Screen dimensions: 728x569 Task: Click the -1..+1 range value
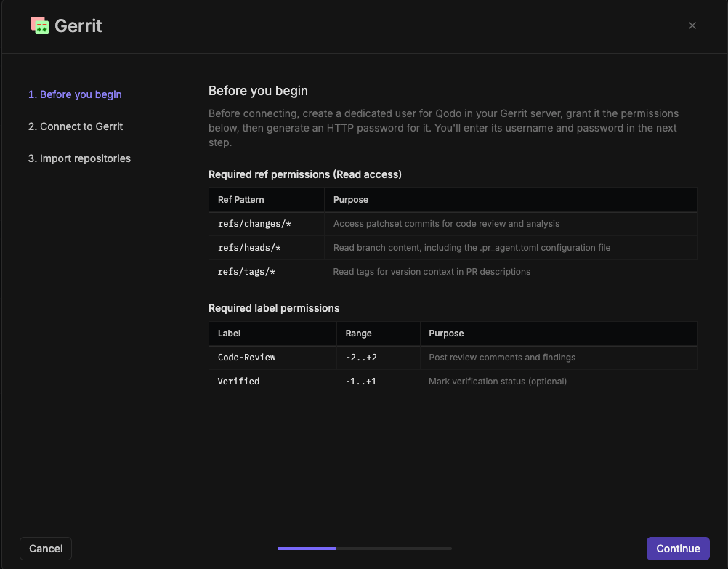(361, 382)
